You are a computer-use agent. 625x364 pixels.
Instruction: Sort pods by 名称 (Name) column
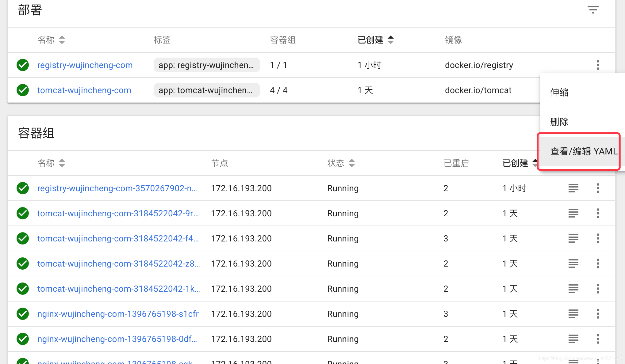[51, 163]
